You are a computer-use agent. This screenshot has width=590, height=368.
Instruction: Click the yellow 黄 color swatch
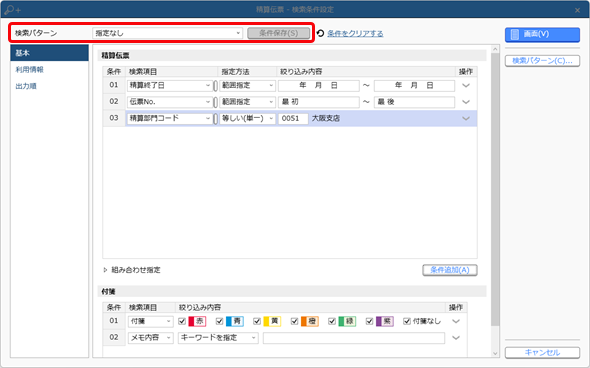coord(272,321)
